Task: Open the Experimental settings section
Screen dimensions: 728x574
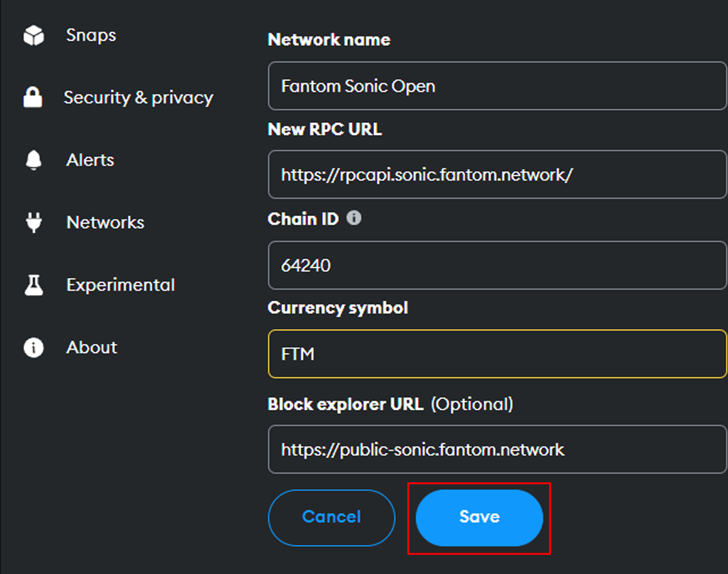Action: click(x=121, y=285)
